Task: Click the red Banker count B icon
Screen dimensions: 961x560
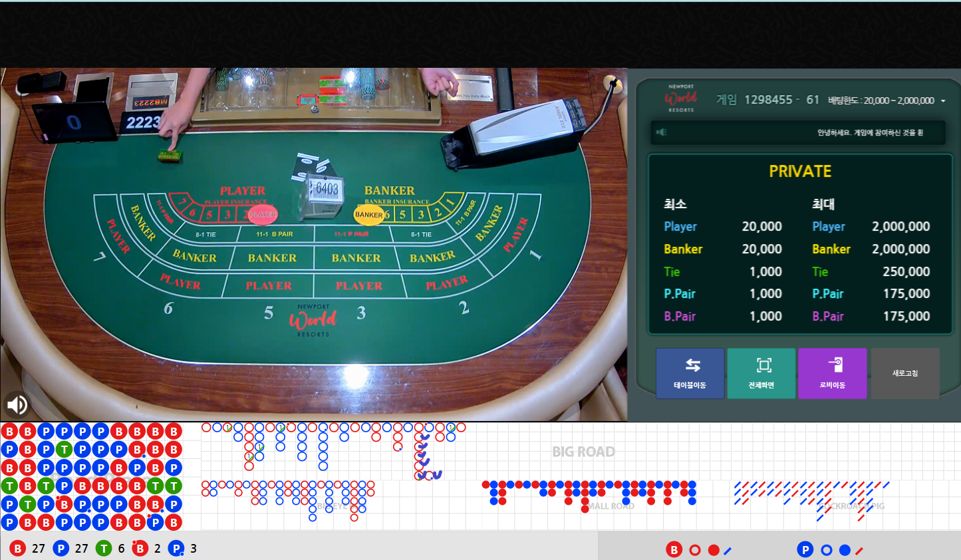Action: (18, 549)
